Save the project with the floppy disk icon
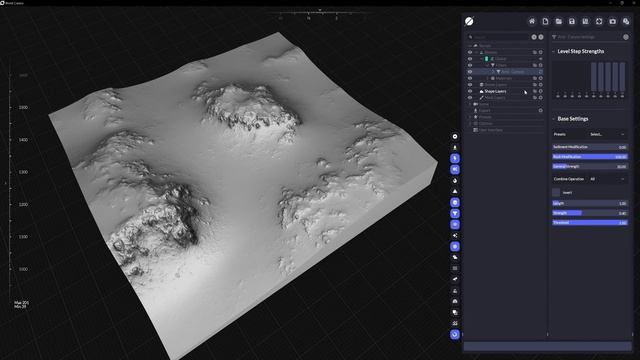This screenshot has width=640, height=360. [572, 21]
